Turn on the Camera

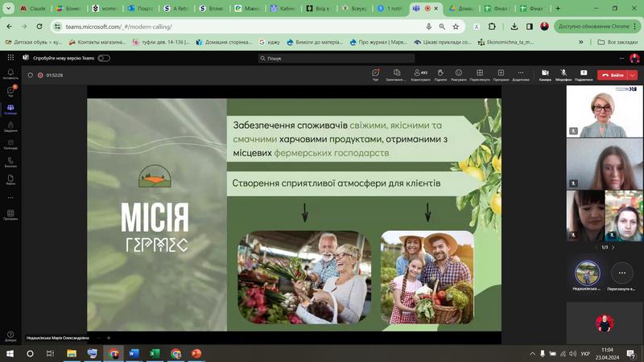point(545,75)
